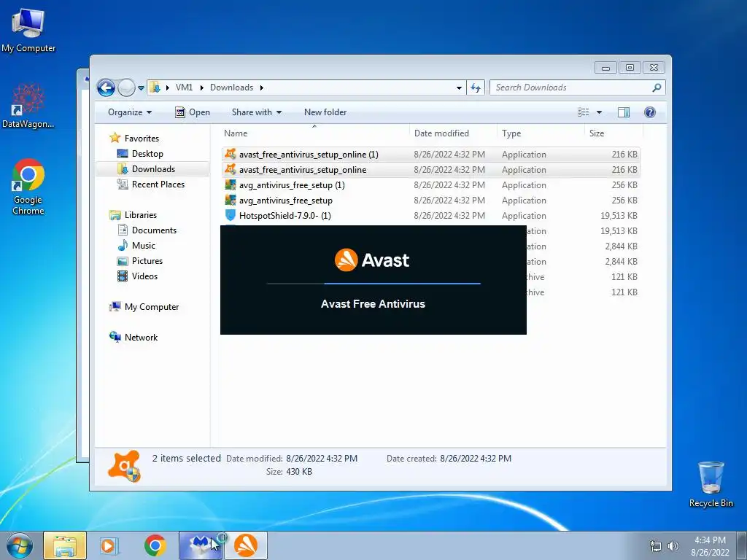Click Windows Explorer taskbar icon
Screen dimensions: 747x560
65,545
